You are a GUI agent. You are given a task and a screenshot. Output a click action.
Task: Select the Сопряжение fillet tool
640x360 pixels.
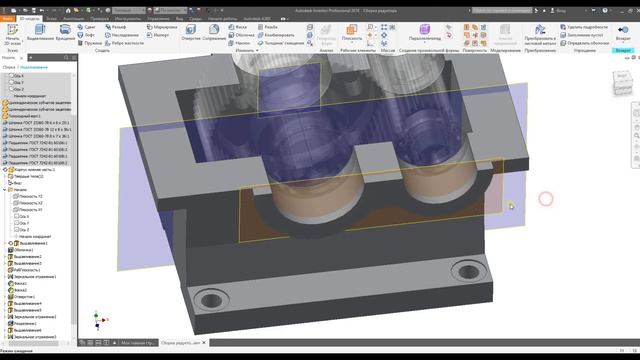(214, 33)
